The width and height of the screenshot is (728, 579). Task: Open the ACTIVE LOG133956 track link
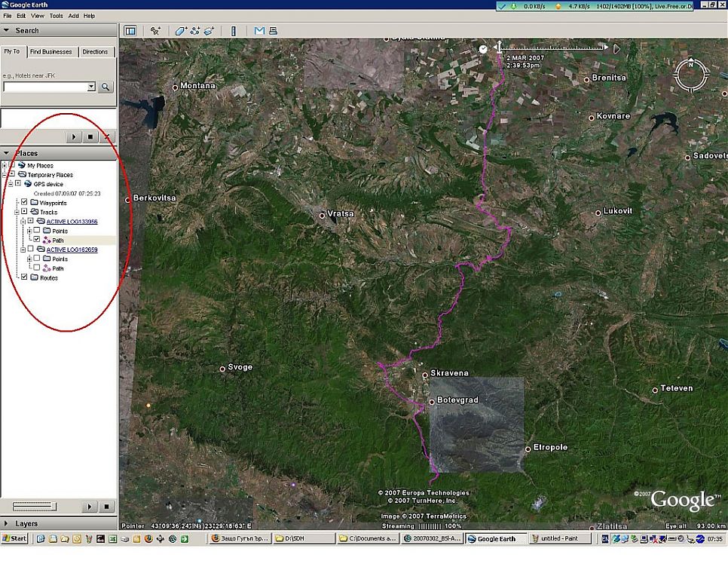click(x=72, y=222)
